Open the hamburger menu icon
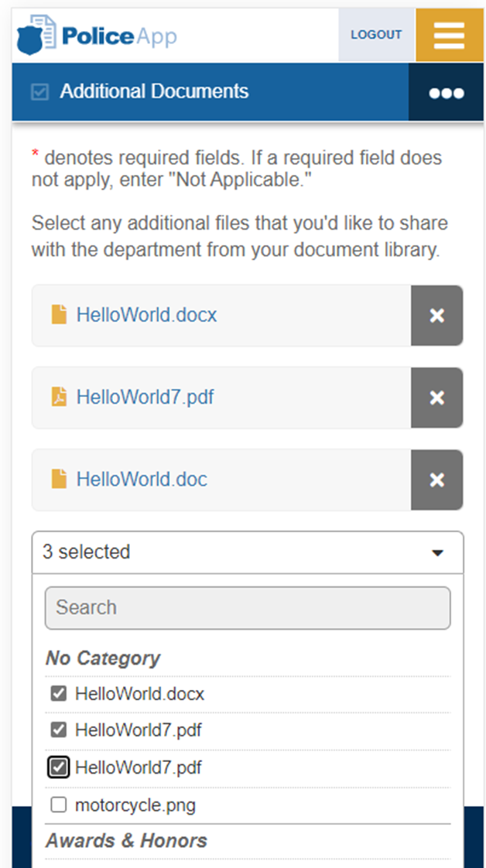 [449, 35]
